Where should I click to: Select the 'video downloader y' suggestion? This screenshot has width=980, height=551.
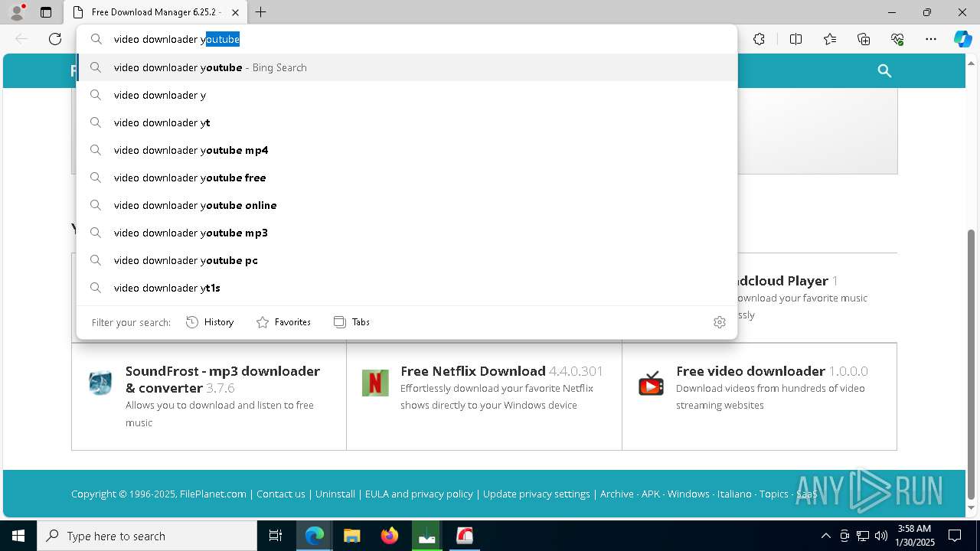407,95
